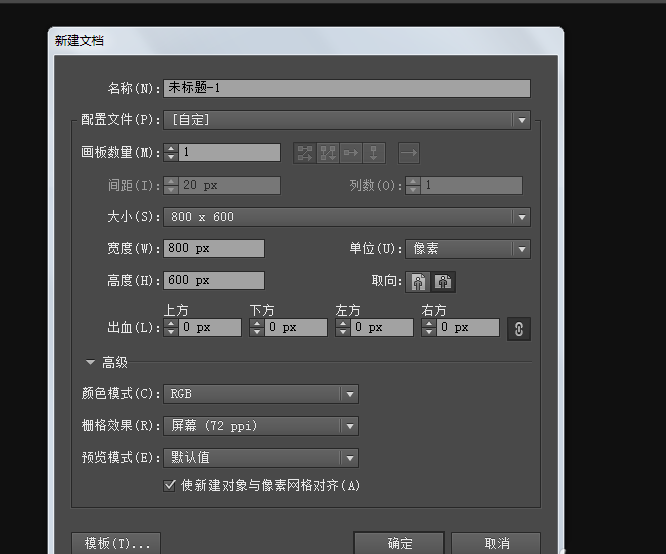Click the 右方 right bleed value field
This screenshot has width=666, height=554.
[x=468, y=328]
